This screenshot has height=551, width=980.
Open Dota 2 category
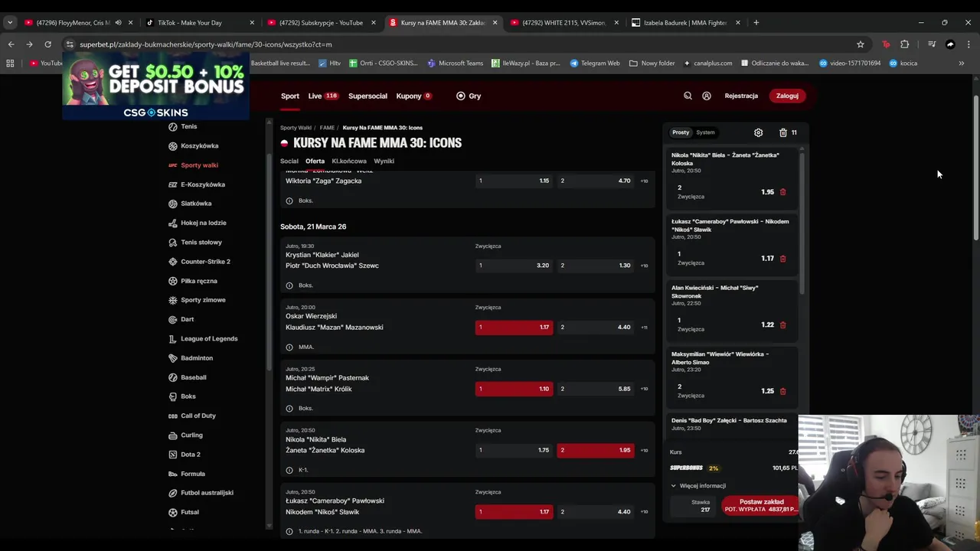(190, 455)
